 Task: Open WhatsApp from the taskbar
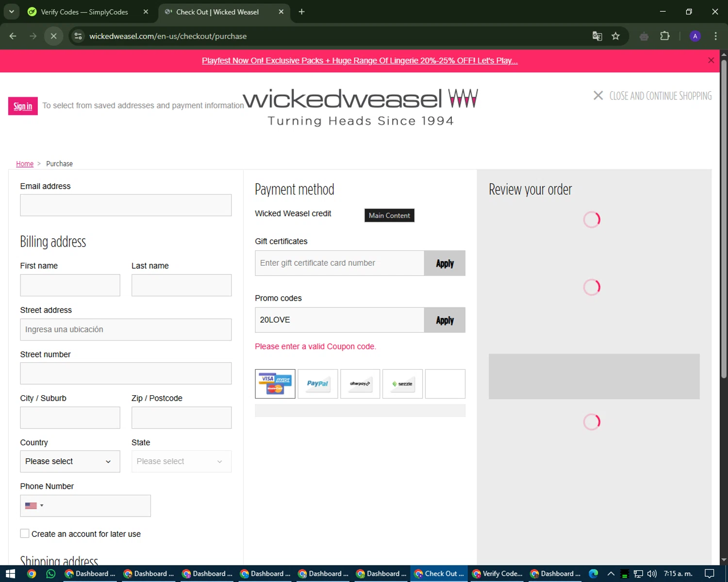[51, 574]
